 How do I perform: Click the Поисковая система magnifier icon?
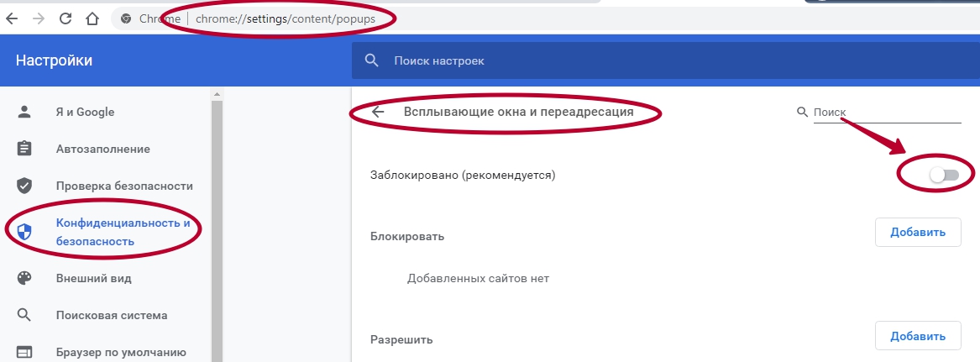tap(24, 316)
